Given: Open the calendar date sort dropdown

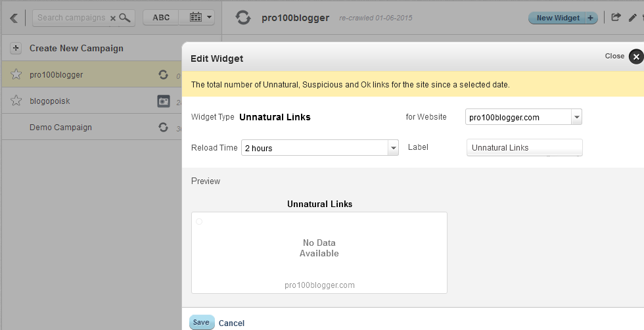Looking at the screenshot, I should [x=200, y=18].
